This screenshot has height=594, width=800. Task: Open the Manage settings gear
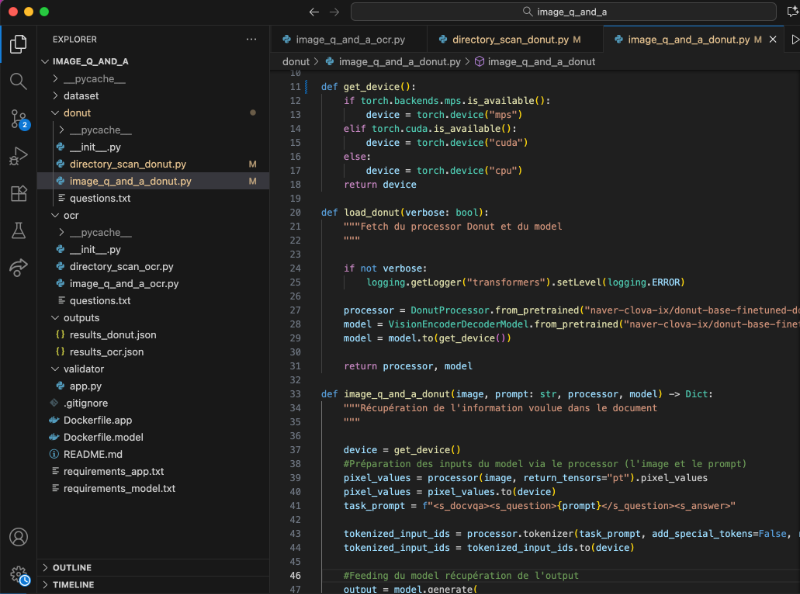(18, 575)
